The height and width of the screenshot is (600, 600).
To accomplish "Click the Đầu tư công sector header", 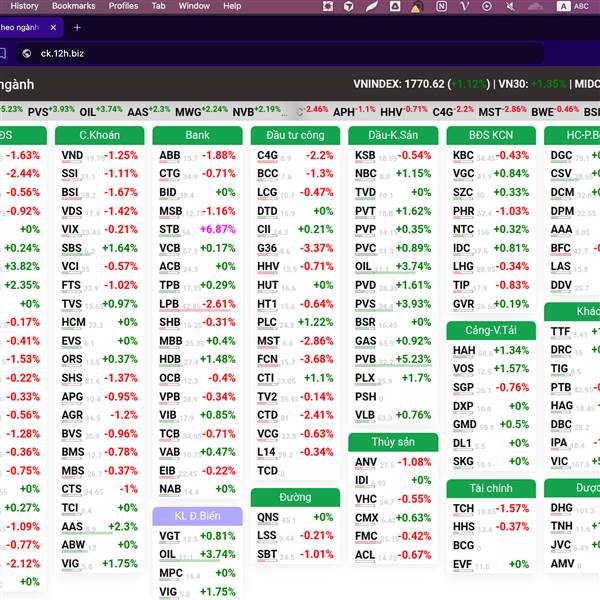I will coord(295,135).
